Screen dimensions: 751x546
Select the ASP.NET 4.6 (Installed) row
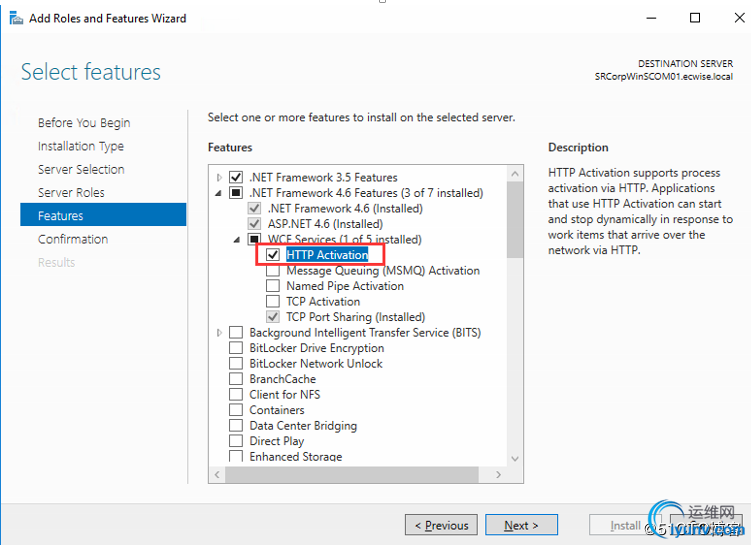pos(325,224)
